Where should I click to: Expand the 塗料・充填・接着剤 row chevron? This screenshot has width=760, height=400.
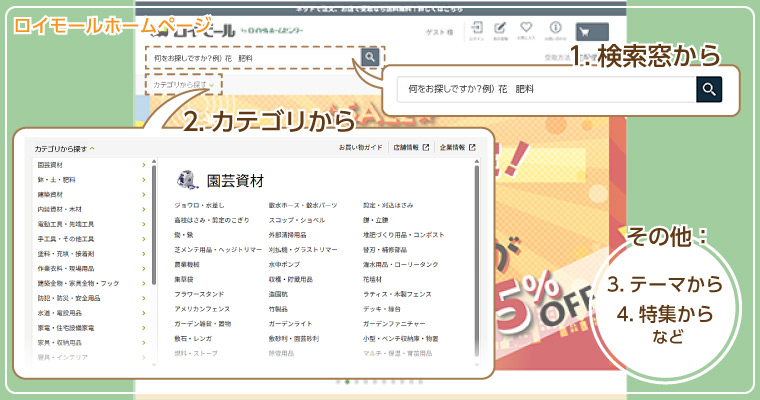(143, 254)
